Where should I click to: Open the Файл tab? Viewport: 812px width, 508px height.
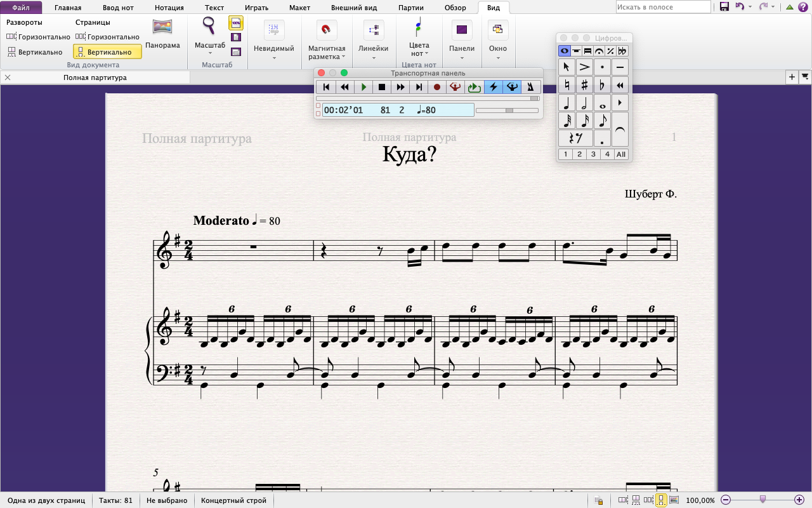point(21,8)
